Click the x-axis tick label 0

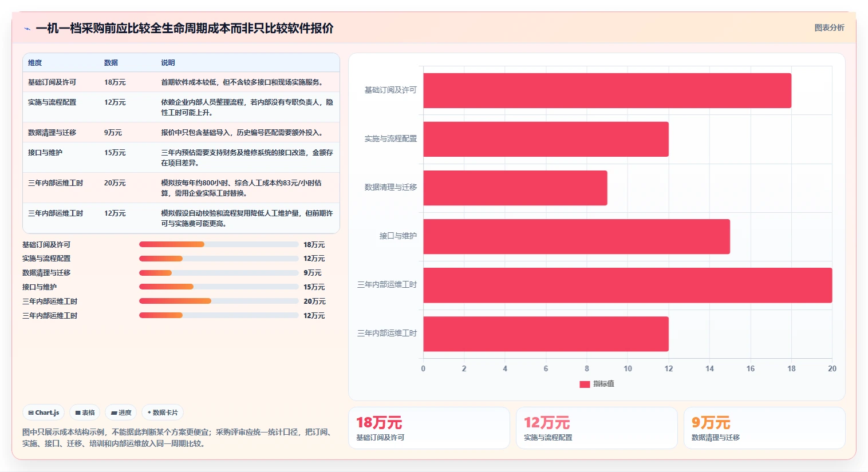click(x=423, y=369)
